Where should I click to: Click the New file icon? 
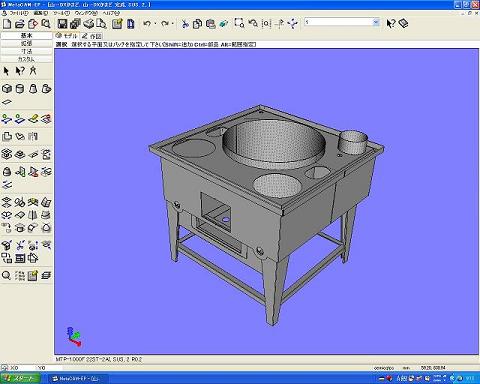pos(7,24)
